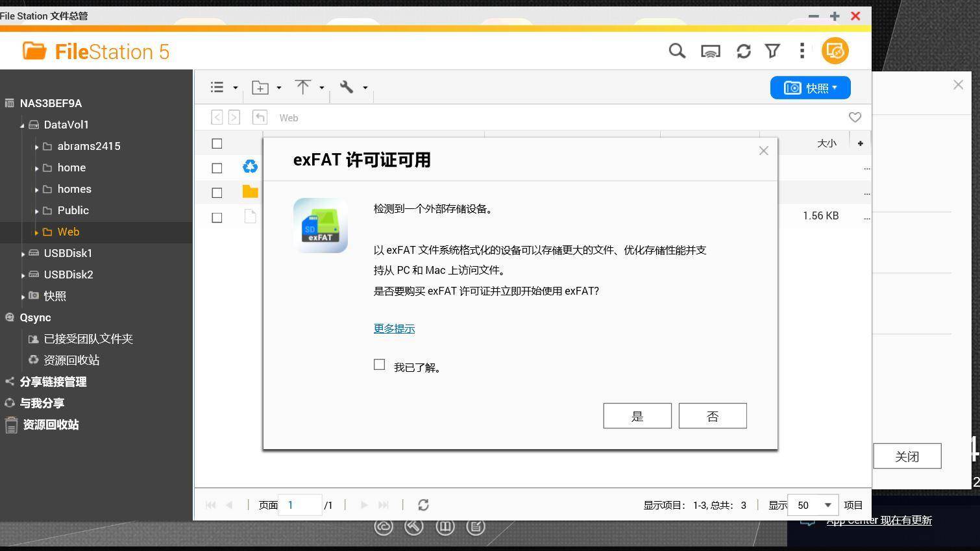Screen dimensions: 980x551
Task: Click the page number input field
Action: [x=300, y=504]
